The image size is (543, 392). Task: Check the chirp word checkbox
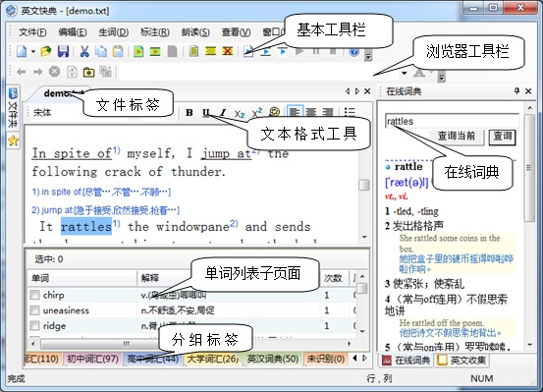click(x=34, y=295)
